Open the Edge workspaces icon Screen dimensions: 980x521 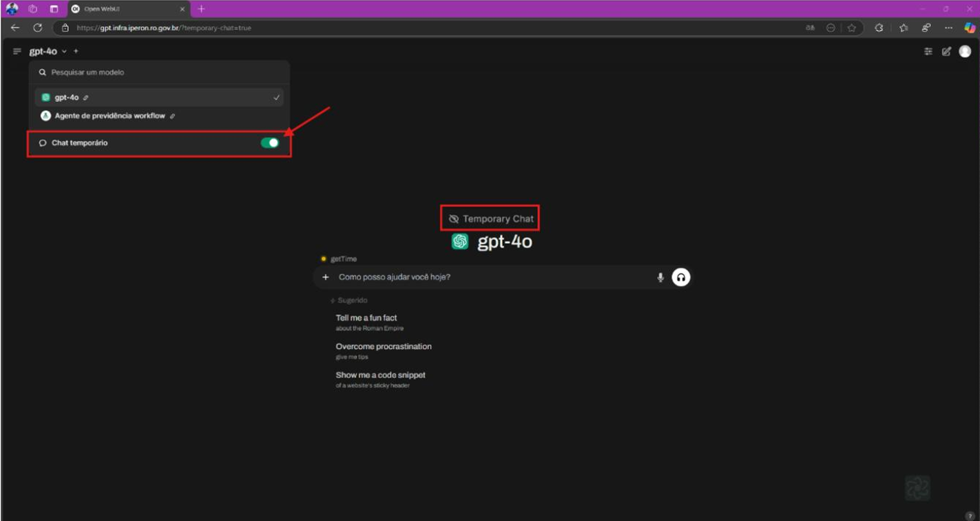[32, 9]
